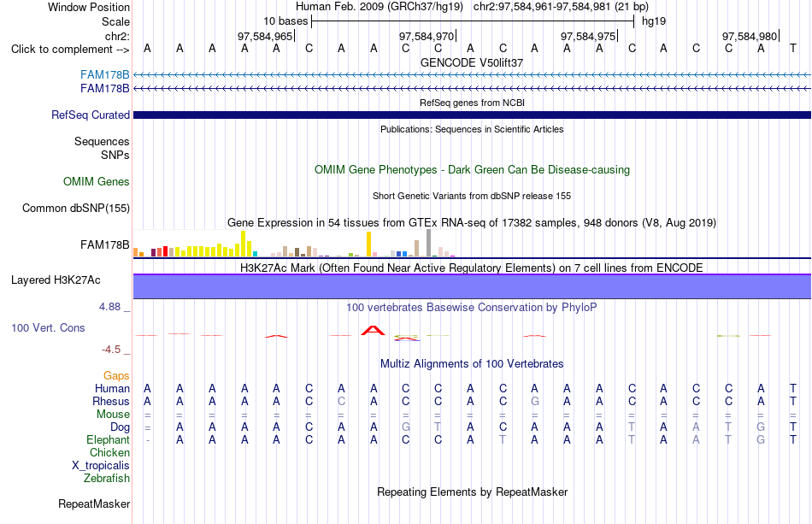Click the orange Gaps label

pos(116,376)
